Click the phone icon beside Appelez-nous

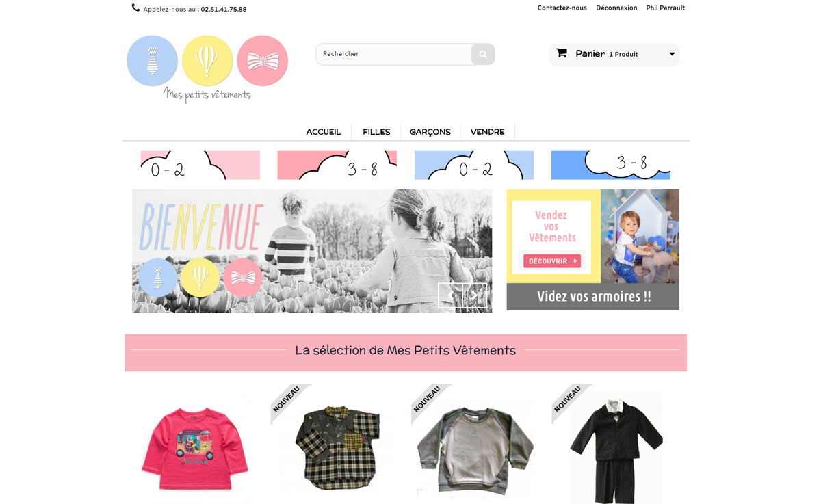coord(135,8)
